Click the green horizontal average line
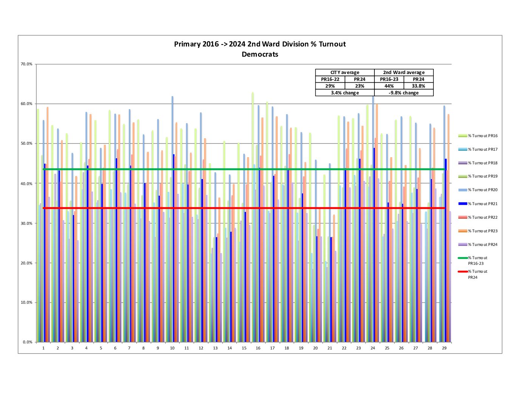The width and height of the screenshot is (532, 411). click(244, 169)
